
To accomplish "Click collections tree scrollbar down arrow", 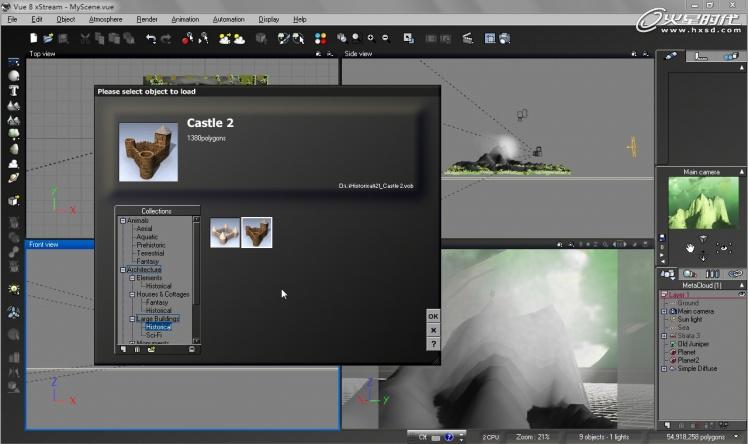I will (x=196, y=341).
